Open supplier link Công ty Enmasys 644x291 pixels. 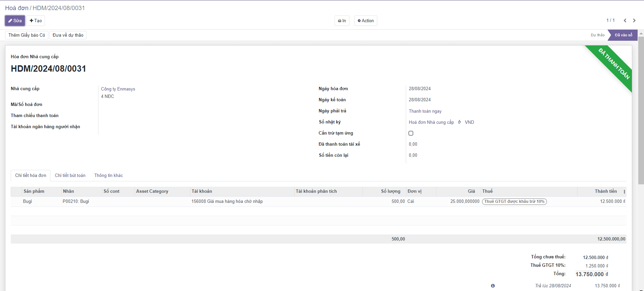click(118, 89)
